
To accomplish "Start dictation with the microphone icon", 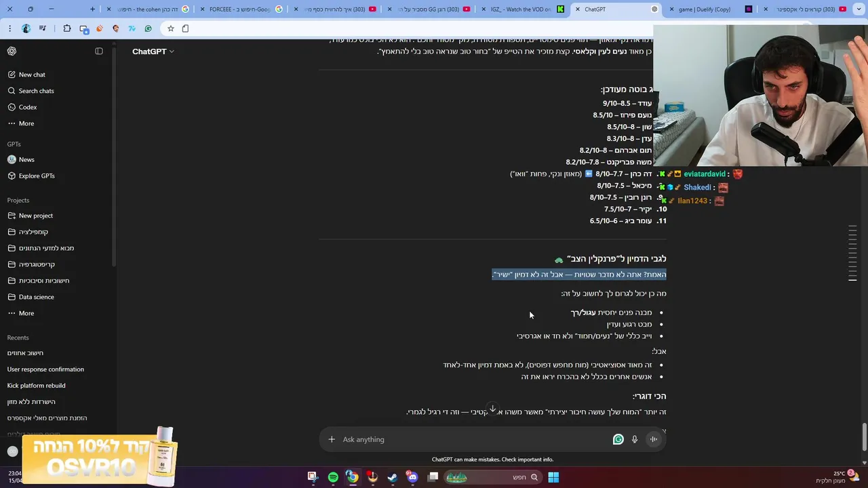I will 635,439.
